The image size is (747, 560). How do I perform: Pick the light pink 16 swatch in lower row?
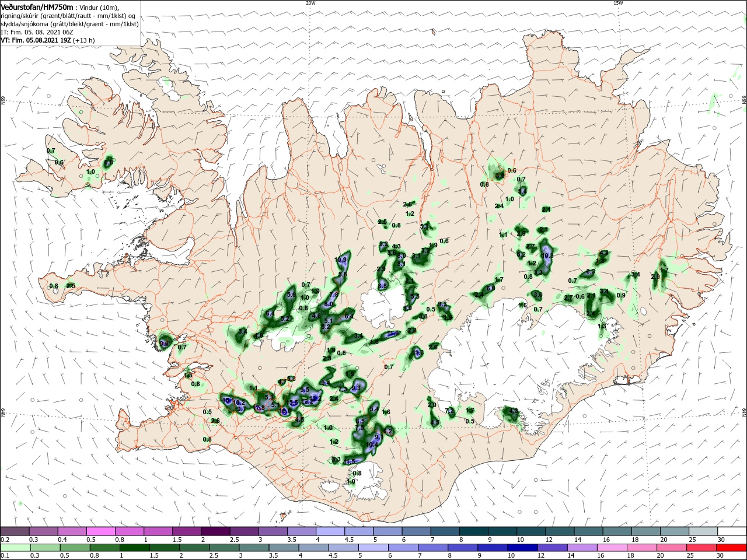coord(612,548)
